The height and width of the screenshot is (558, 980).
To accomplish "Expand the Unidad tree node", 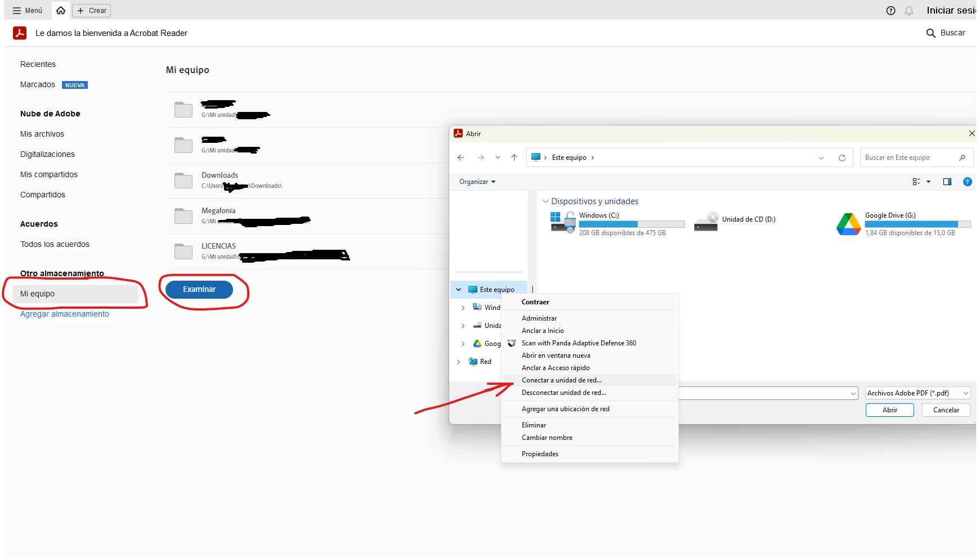I will [463, 326].
